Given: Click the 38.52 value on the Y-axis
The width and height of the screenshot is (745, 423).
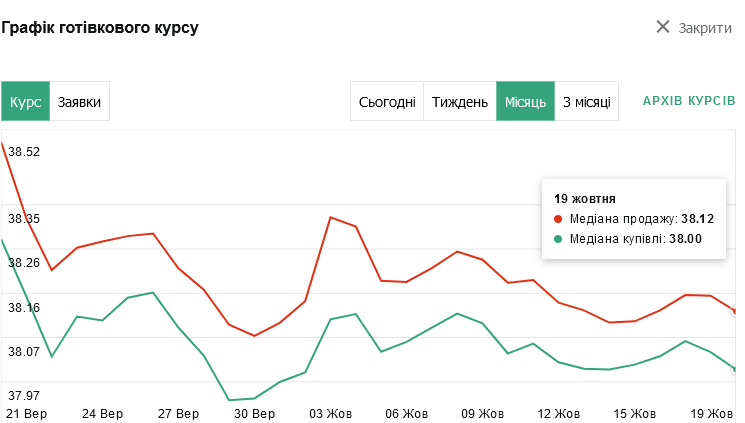Looking at the screenshot, I should pos(24,152).
